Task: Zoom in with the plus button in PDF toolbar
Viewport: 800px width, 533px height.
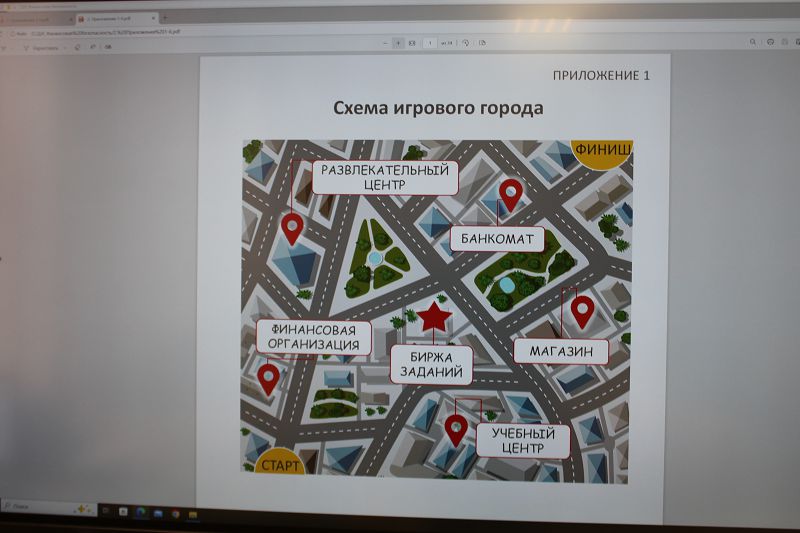Action: coord(399,43)
